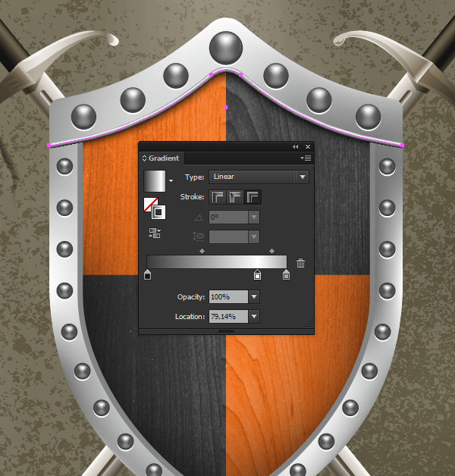Image resolution: width=455 pixels, height=476 pixels.
Task: Select the black gradient stop at left
Action: pyautogui.click(x=147, y=274)
